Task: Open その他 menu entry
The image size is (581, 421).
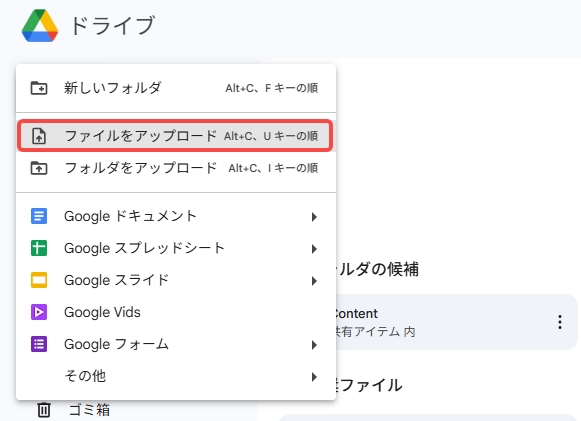Action: click(176, 377)
